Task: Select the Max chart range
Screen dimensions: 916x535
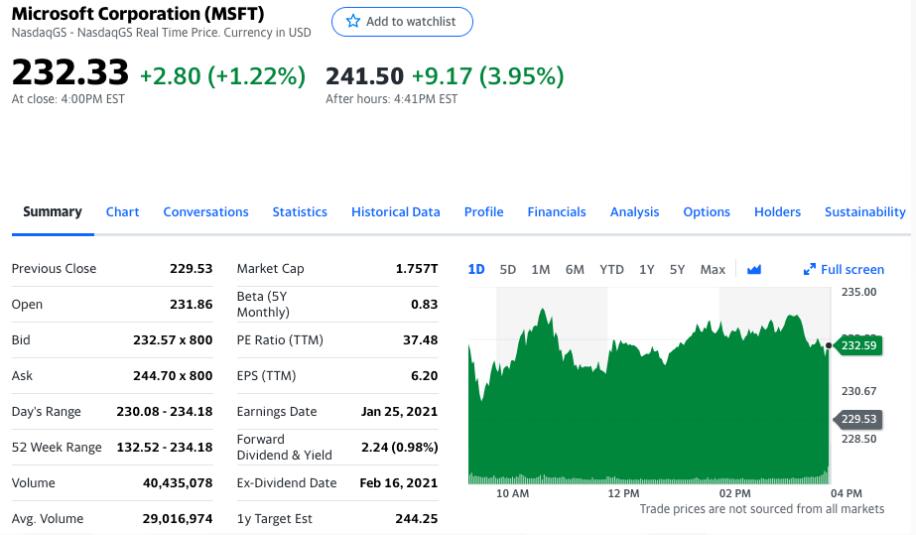Action: click(713, 269)
